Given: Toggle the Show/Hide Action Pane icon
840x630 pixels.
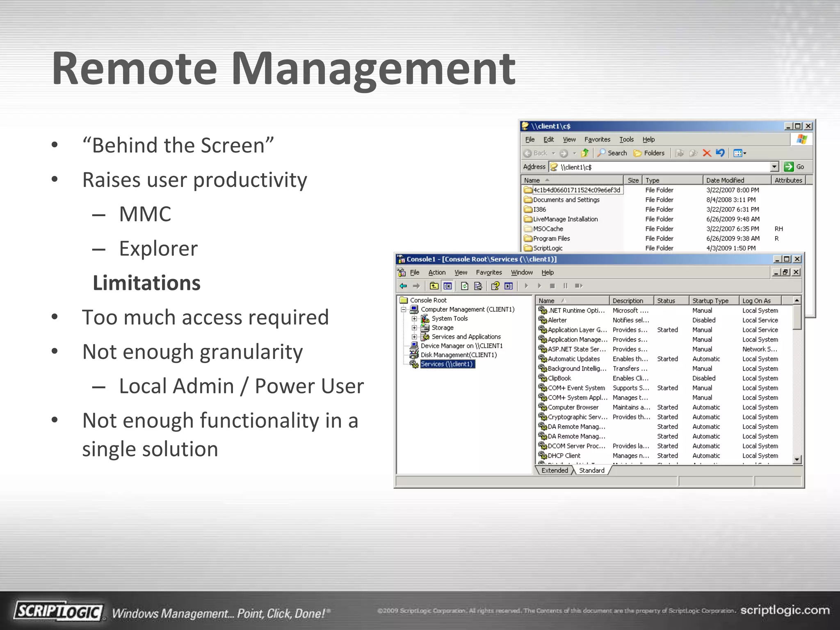Looking at the screenshot, I should click(x=509, y=286).
